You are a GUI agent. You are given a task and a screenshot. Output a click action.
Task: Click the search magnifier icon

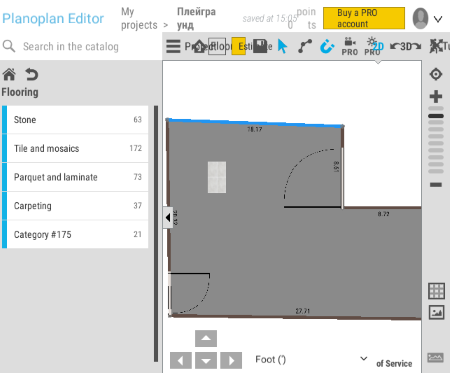[9, 46]
